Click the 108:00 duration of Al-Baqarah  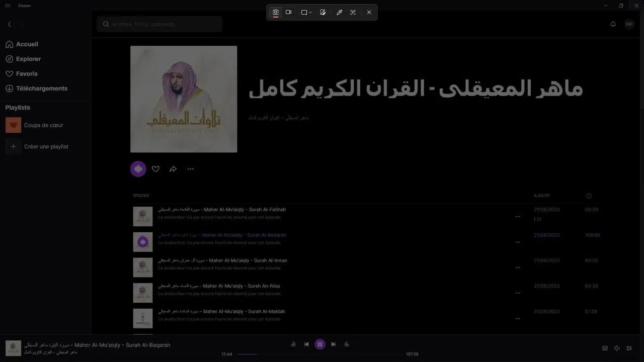point(592,235)
